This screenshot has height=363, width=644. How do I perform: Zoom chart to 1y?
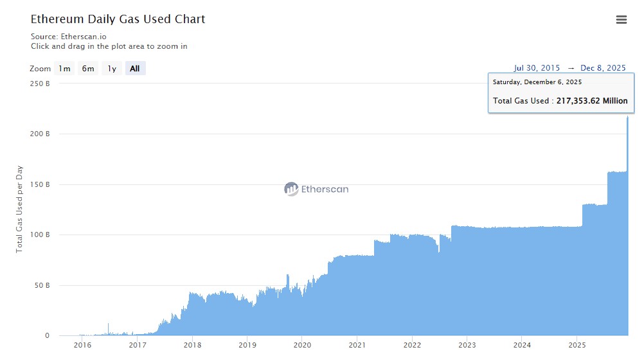coord(112,69)
